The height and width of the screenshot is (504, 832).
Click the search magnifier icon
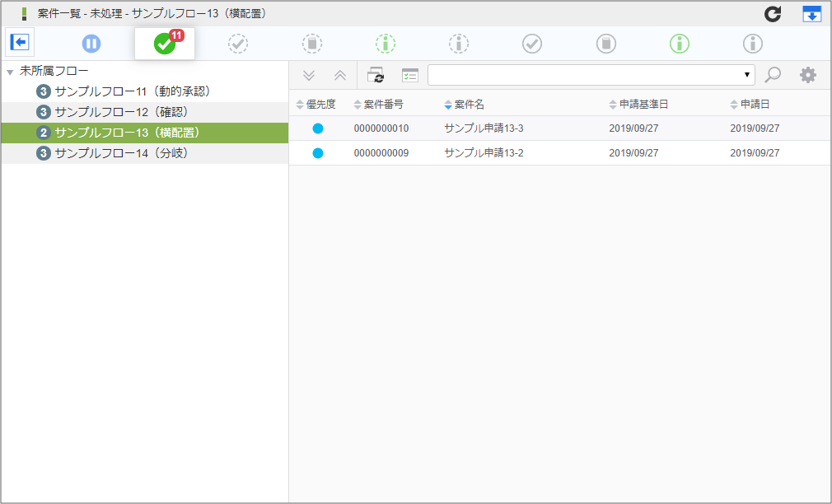(772, 75)
